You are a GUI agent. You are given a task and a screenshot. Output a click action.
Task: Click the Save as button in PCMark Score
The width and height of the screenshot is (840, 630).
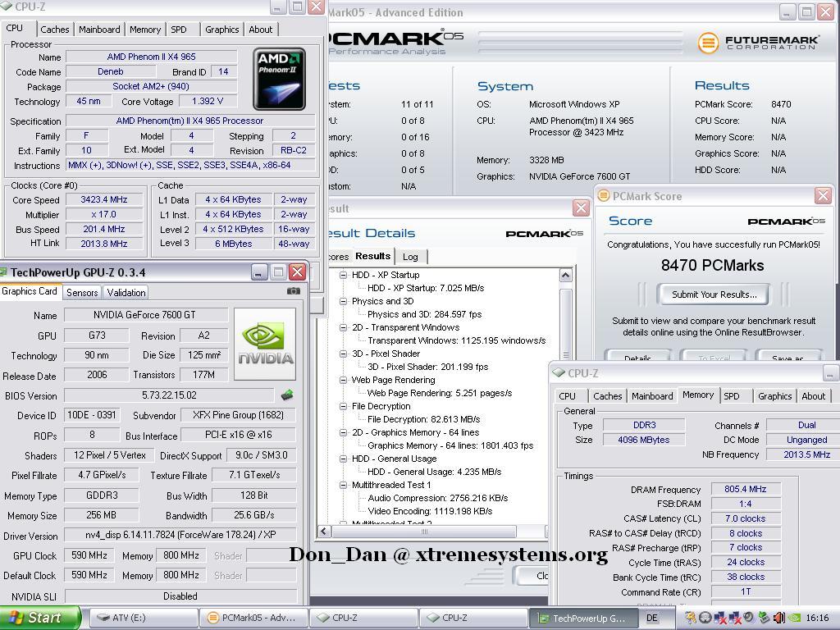pos(787,356)
